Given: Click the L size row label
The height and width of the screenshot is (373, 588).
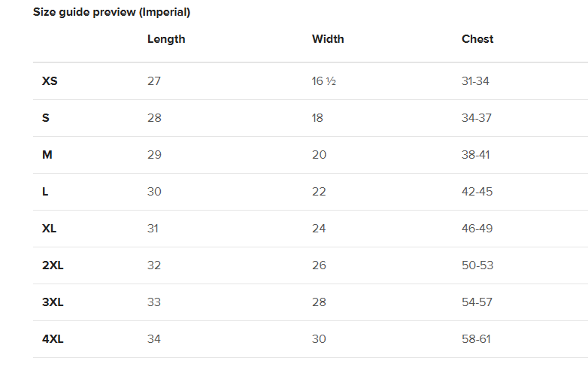Looking at the screenshot, I should coord(45,192).
